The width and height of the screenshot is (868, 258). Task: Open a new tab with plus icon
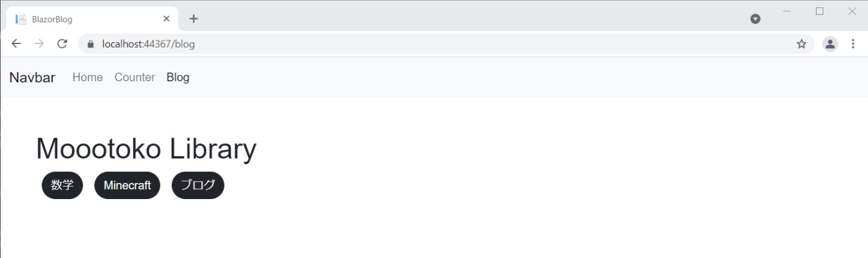coord(193,19)
